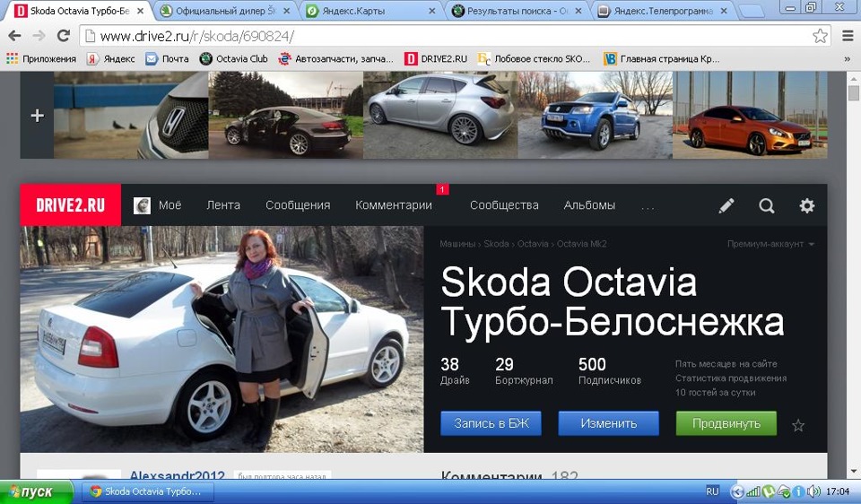861x504 pixels.
Task: Click the white Octavia main photo
Action: point(222,339)
